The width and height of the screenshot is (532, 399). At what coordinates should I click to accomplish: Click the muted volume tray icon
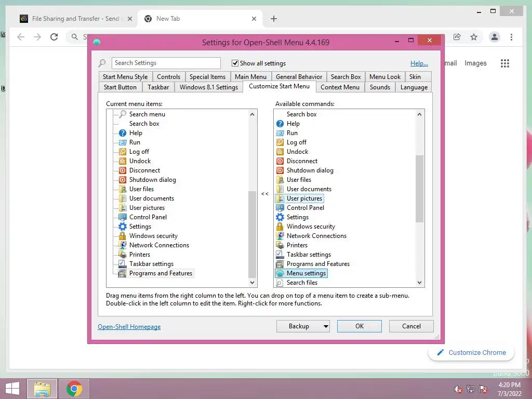coord(458,389)
